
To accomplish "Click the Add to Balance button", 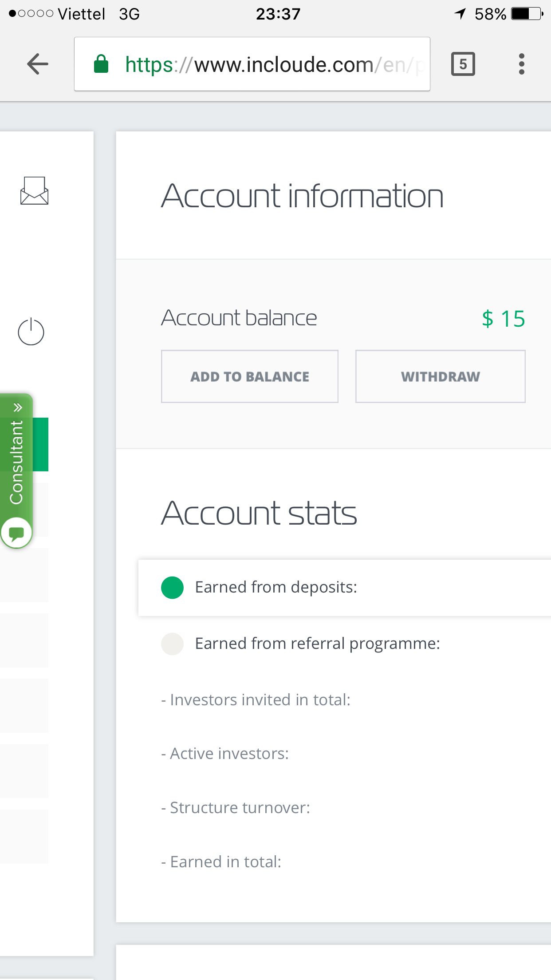I will point(250,376).
